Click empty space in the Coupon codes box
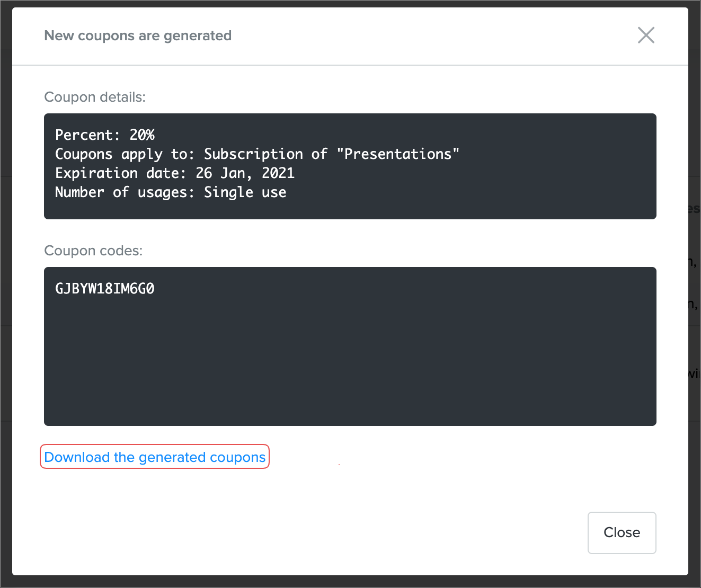The width and height of the screenshot is (701, 588). click(x=350, y=366)
